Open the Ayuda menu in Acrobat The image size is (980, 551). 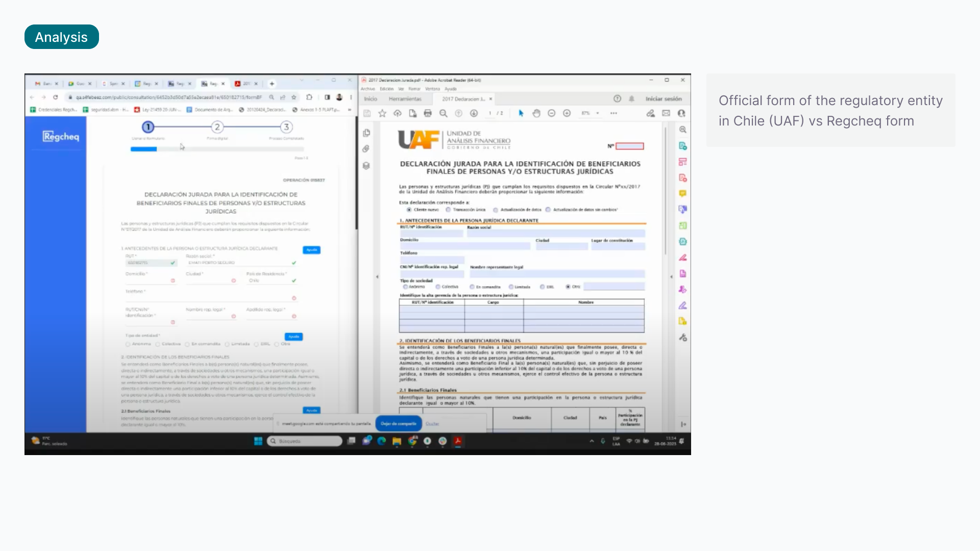(450, 89)
